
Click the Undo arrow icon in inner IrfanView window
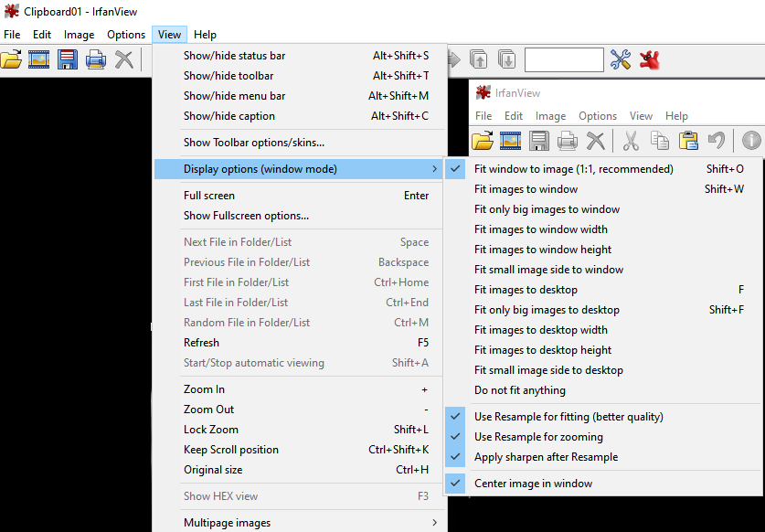click(x=717, y=141)
